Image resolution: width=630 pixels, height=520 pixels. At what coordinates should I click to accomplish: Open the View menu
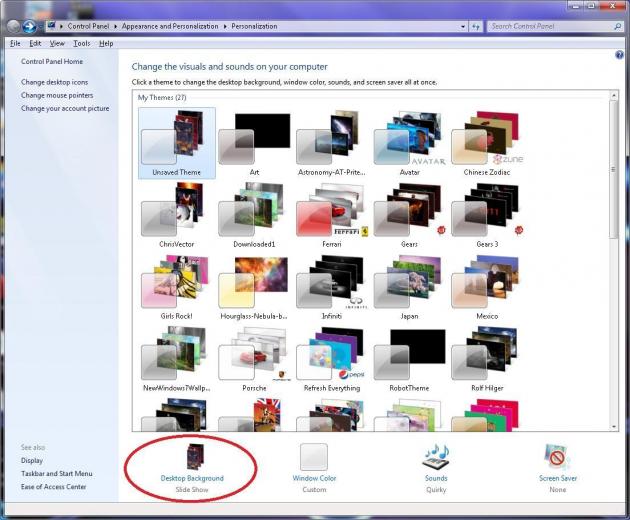(x=57, y=43)
